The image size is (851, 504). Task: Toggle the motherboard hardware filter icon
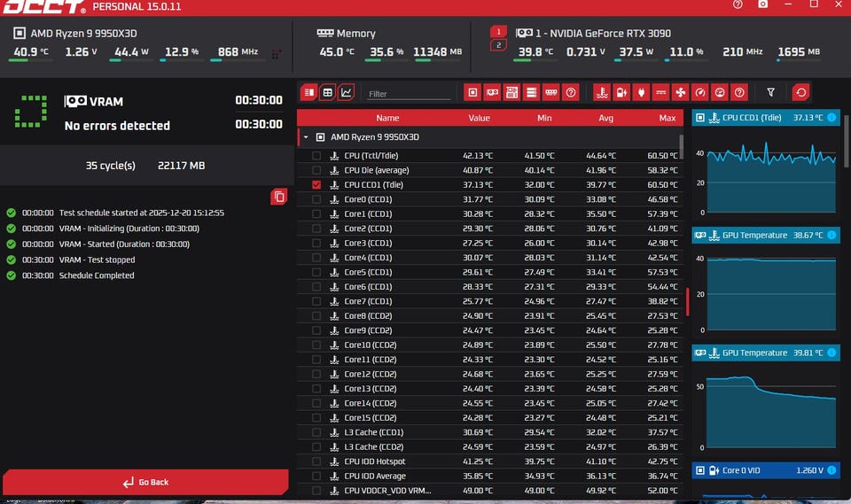(511, 92)
